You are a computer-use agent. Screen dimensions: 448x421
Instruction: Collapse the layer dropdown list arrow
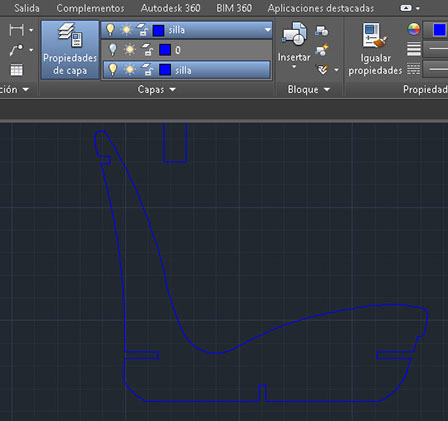(268, 30)
